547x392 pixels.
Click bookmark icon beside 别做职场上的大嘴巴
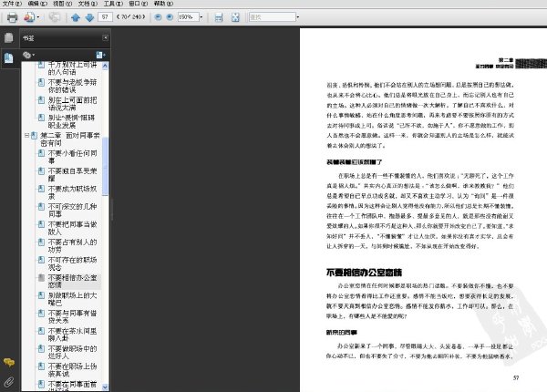41,295
